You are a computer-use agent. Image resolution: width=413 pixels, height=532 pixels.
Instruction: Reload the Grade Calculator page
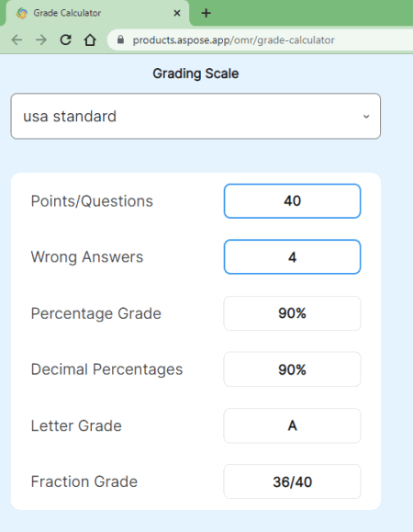point(66,40)
